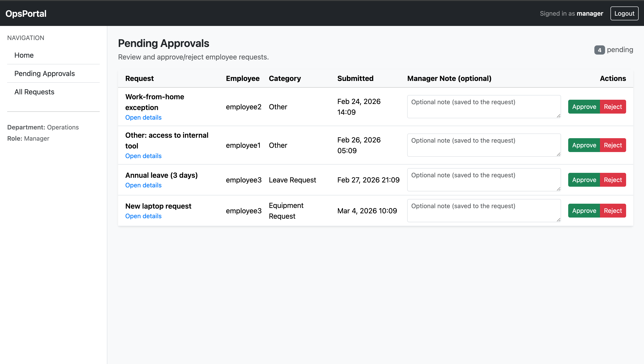Click Work-from-home exception request title
The image size is (644, 364).
[155, 102]
